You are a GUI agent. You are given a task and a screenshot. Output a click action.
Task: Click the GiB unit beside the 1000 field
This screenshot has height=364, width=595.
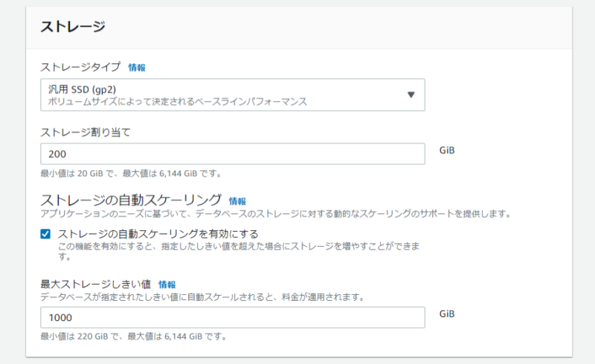[447, 314]
